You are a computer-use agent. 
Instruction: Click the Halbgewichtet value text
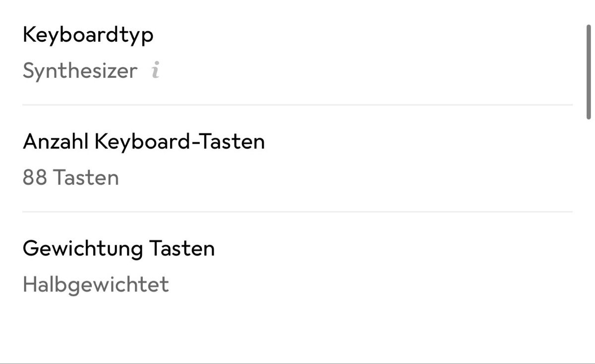[96, 285]
